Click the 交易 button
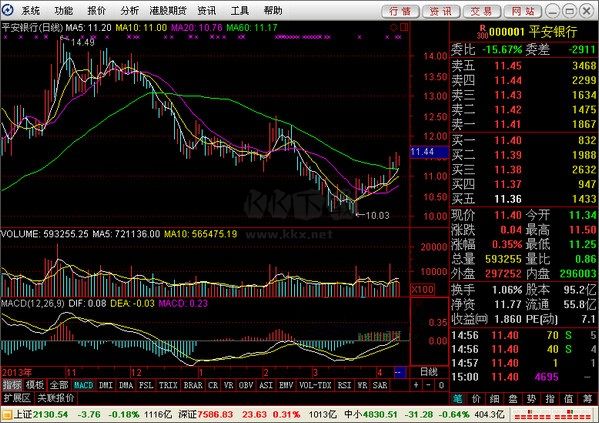 481,11
